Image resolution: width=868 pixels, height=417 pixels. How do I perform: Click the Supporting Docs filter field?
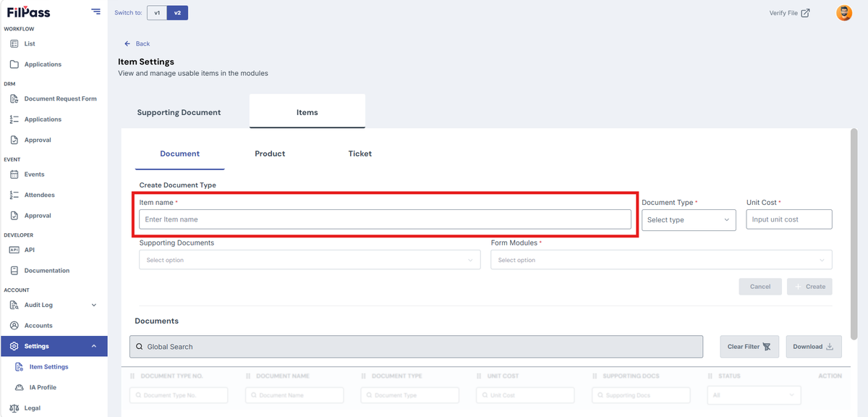[x=641, y=395]
